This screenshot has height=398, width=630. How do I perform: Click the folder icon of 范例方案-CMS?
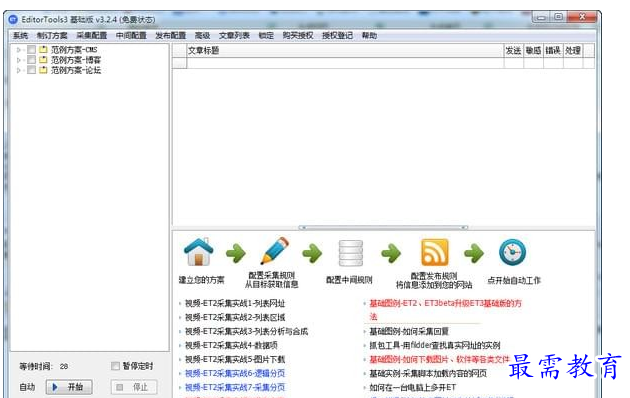(x=43, y=50)
